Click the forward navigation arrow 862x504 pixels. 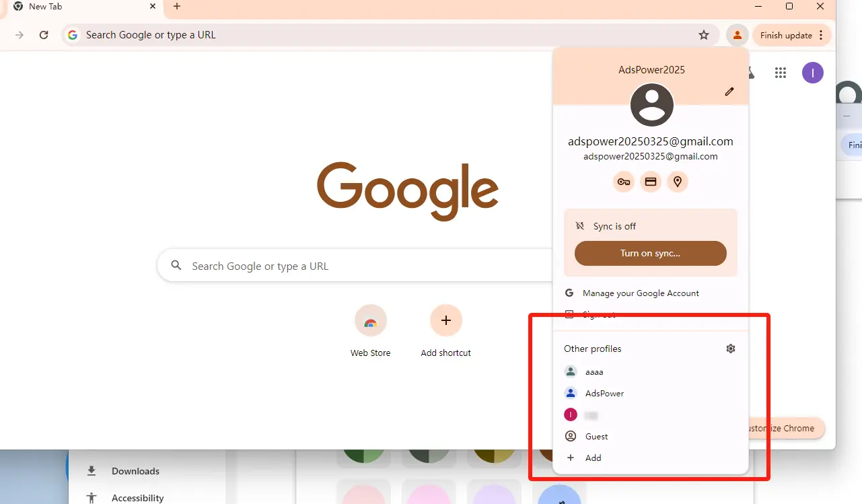20,35
